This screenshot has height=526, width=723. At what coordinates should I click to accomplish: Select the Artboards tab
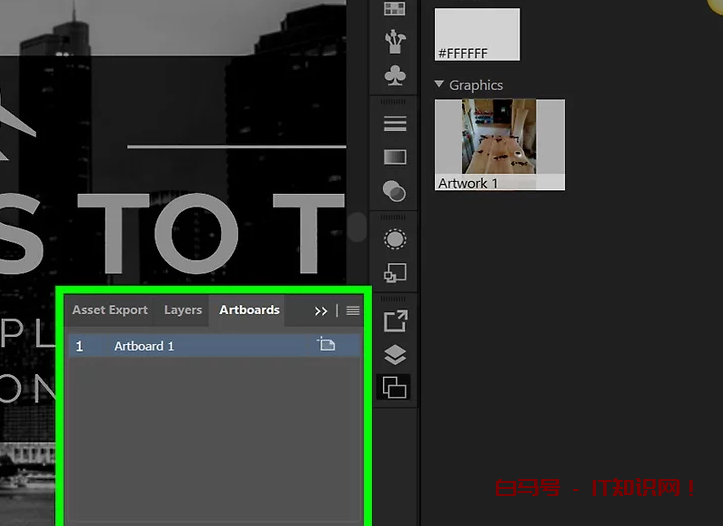click(249, 310)
